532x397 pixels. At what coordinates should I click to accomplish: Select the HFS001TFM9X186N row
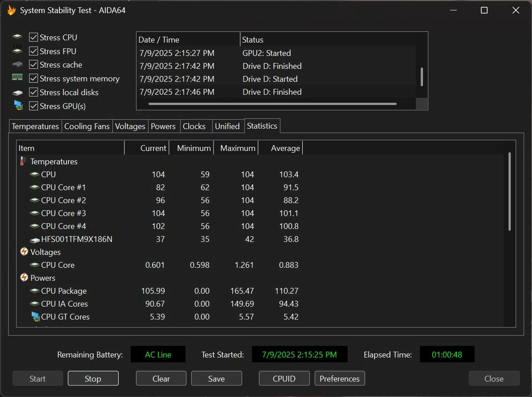(x=260, y=239)
